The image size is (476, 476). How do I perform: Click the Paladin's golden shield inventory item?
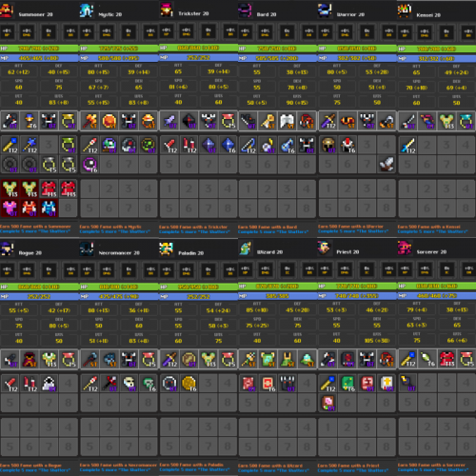[188, 384]
